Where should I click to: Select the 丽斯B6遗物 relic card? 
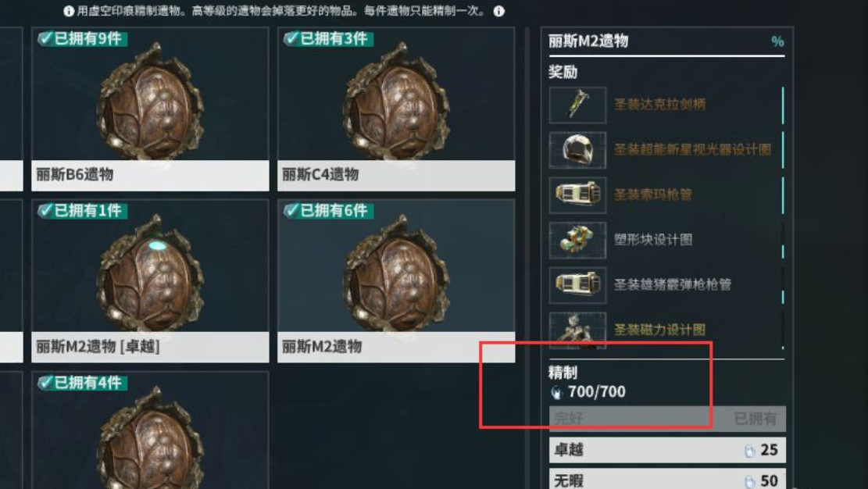click(150, 109)
